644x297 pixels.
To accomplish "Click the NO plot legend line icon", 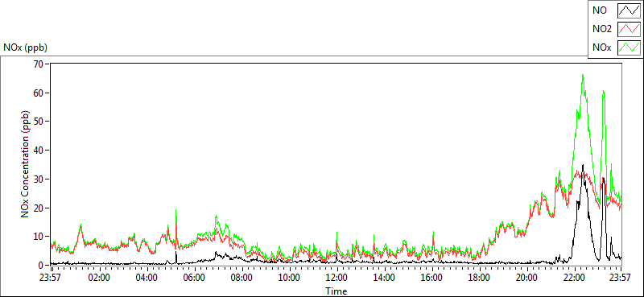I will (630, 10).
